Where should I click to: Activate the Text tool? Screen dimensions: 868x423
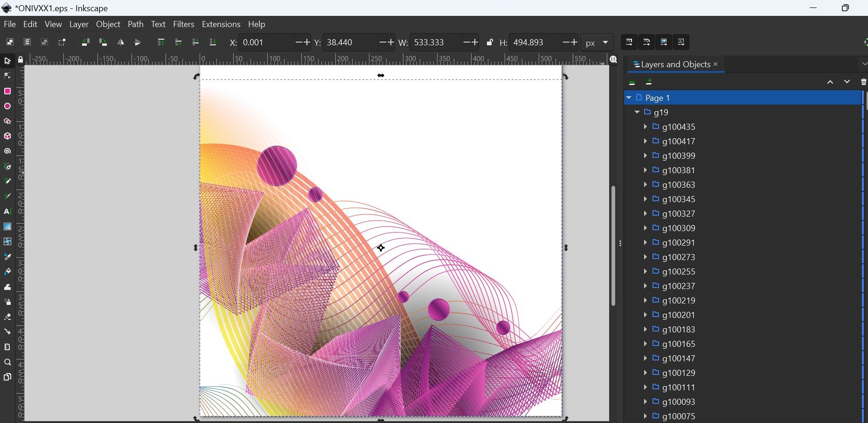[7, 211]
